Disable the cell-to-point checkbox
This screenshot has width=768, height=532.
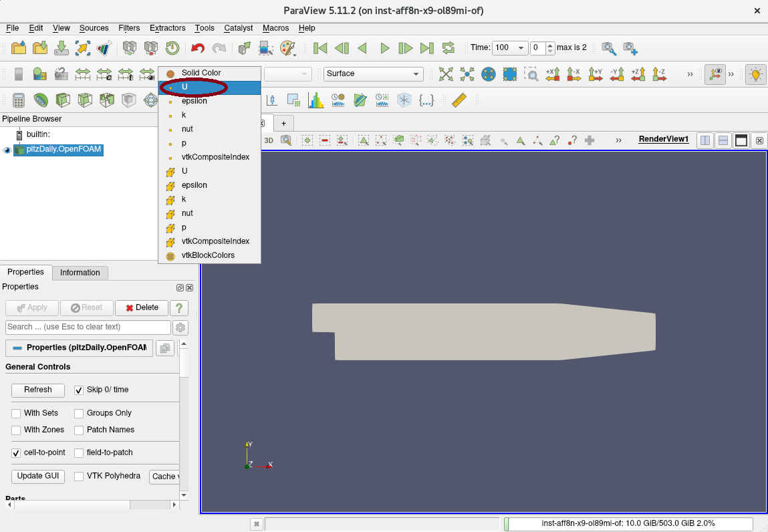[x=16, y=453]
